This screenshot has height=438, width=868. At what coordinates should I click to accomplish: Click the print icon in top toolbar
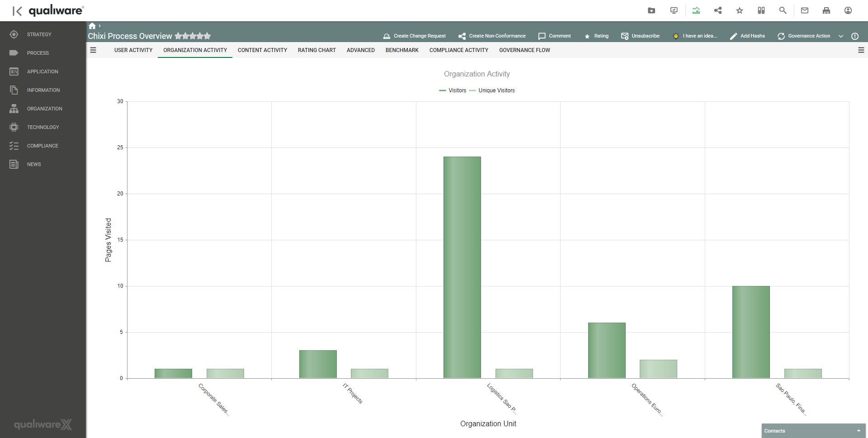pos(826,10)
